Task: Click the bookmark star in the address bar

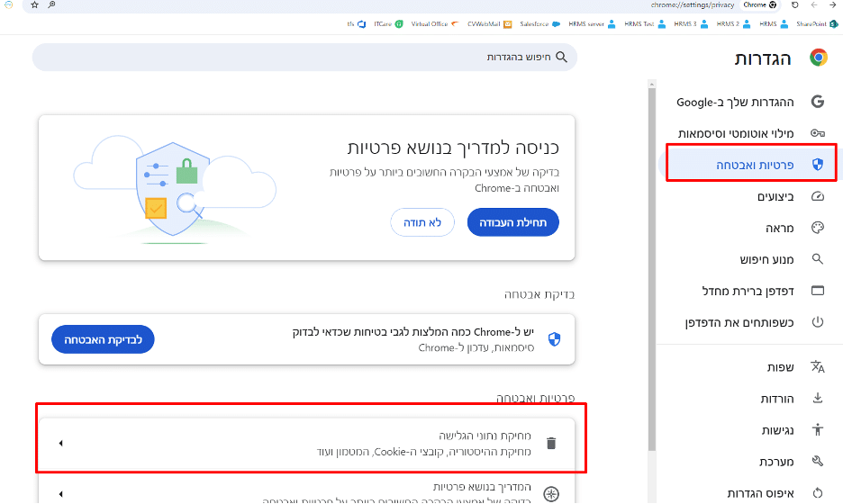Action: pos(34,5)
